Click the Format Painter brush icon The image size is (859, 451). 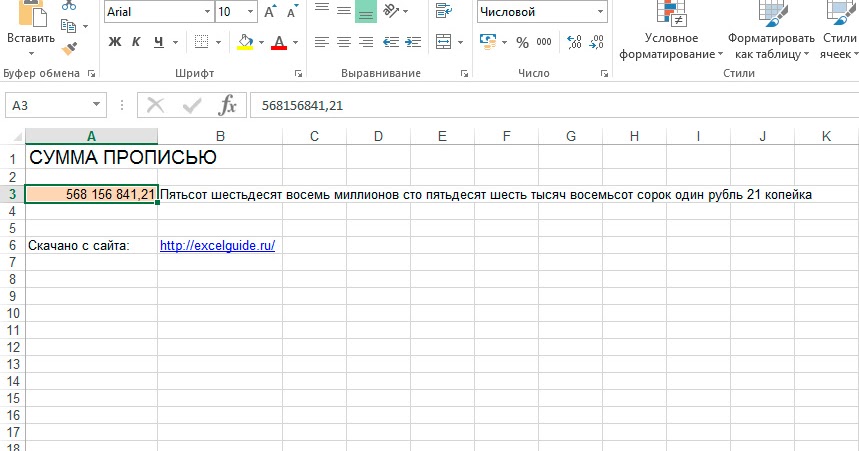[x=69, y=49]
